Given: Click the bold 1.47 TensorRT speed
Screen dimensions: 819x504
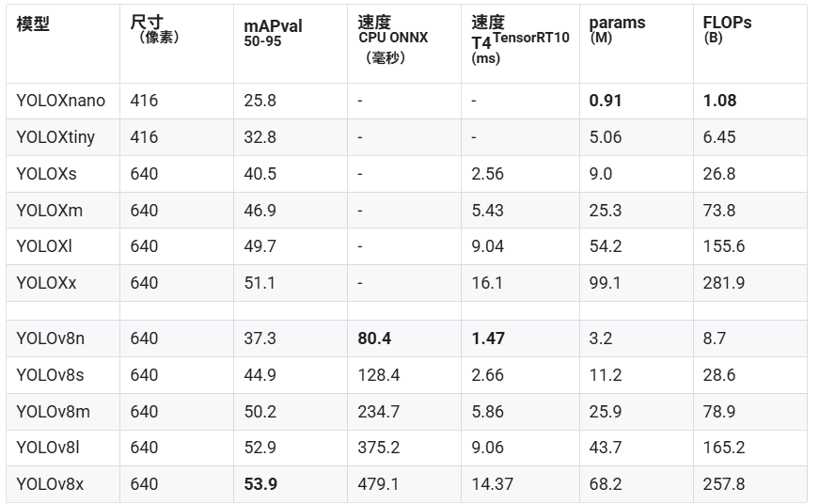Looking at the screenshot, I should pyautogui.click(x=488, y=339).
